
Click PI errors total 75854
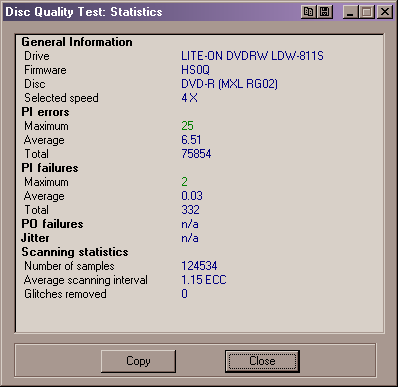click(196, 154)
